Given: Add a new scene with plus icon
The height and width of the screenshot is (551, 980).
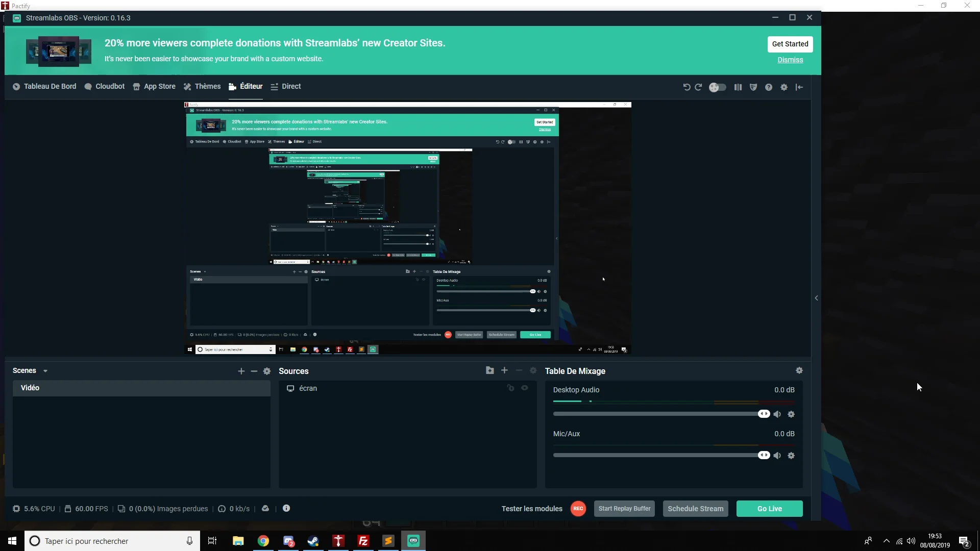Looking at the screenshot, I should pos(241,371).
